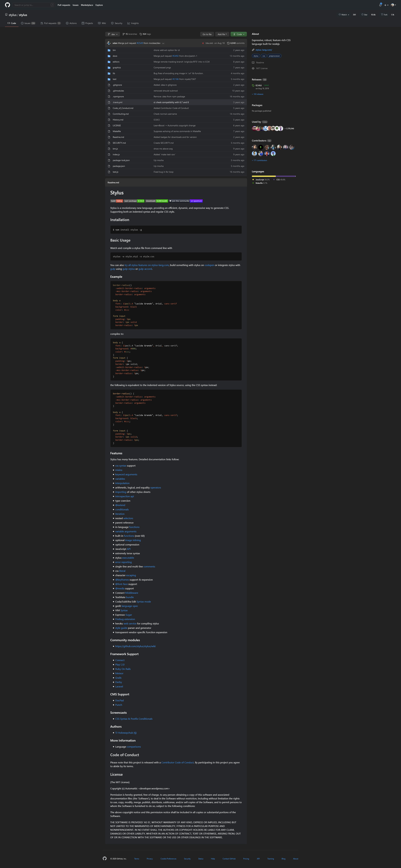401x868 pixels.
Task: Open the package.json file
Action: tap(119, 166)
